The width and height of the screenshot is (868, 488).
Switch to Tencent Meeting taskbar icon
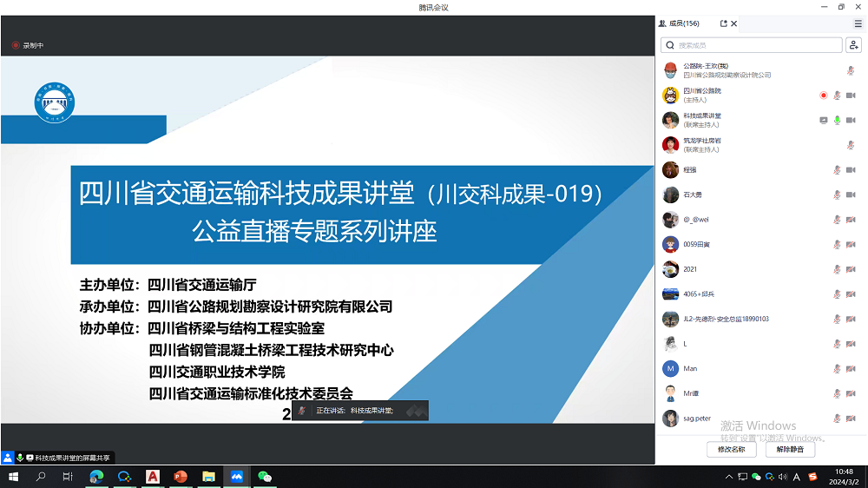236,477
